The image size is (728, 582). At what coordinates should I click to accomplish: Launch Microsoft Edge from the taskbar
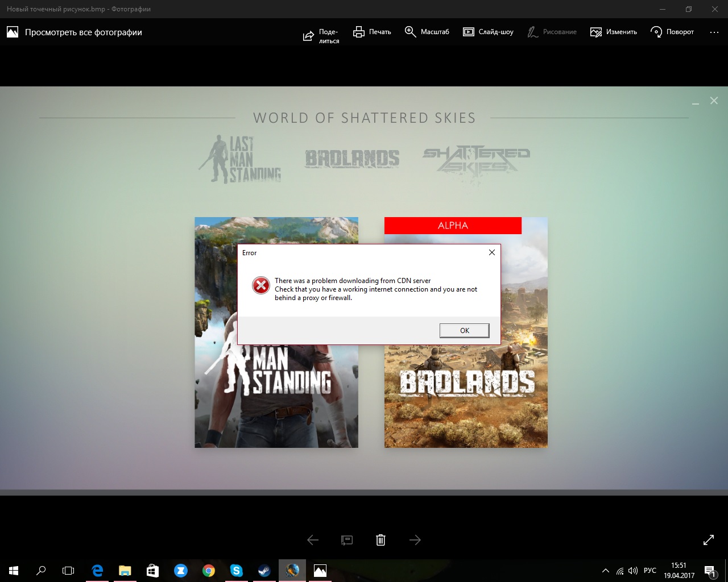coord(97,571)
